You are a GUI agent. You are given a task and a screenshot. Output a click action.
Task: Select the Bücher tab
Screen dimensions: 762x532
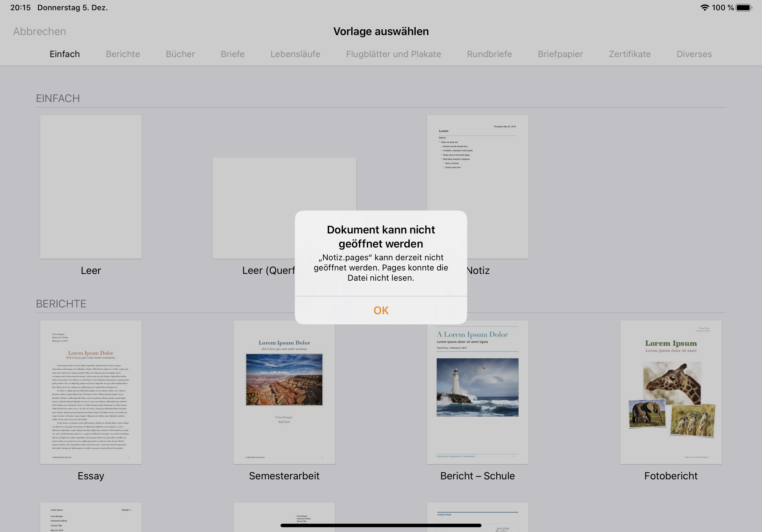(x=180, y=54)
